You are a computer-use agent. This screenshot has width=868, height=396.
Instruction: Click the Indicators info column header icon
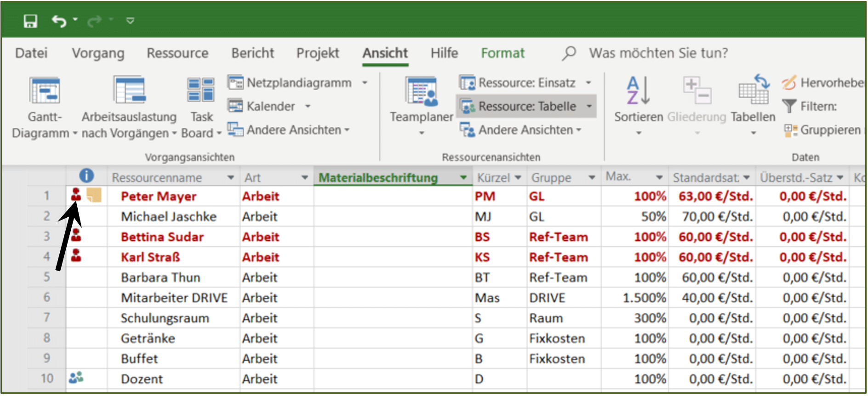86,175
